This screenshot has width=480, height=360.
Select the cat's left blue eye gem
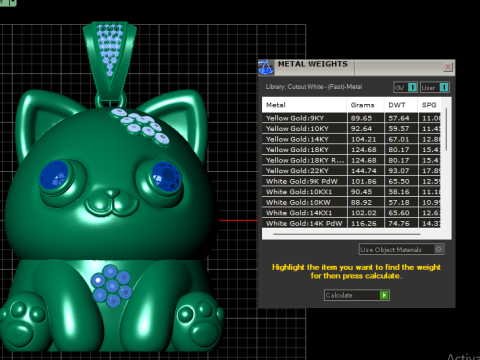coord(54,175)
